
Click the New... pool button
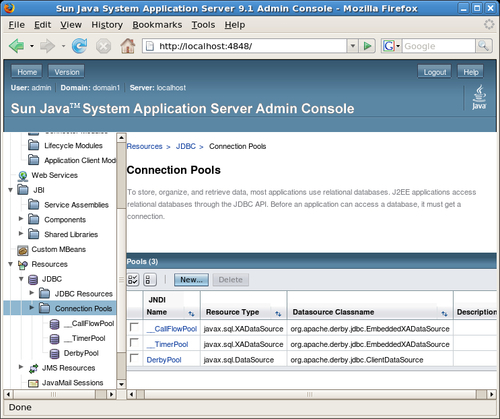(x=191, y=280)
